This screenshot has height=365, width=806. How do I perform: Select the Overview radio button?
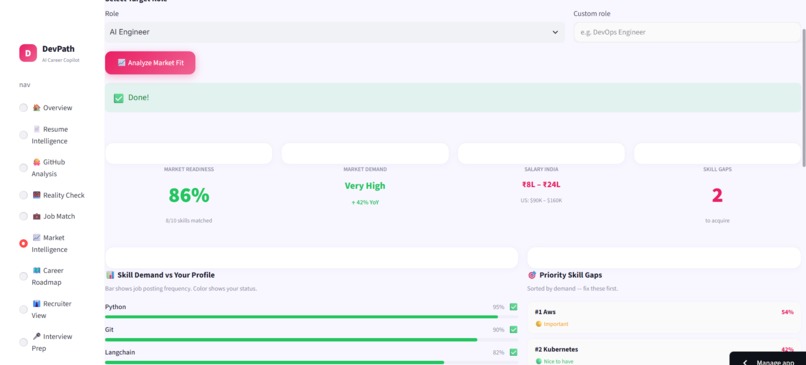coord(24,107)
